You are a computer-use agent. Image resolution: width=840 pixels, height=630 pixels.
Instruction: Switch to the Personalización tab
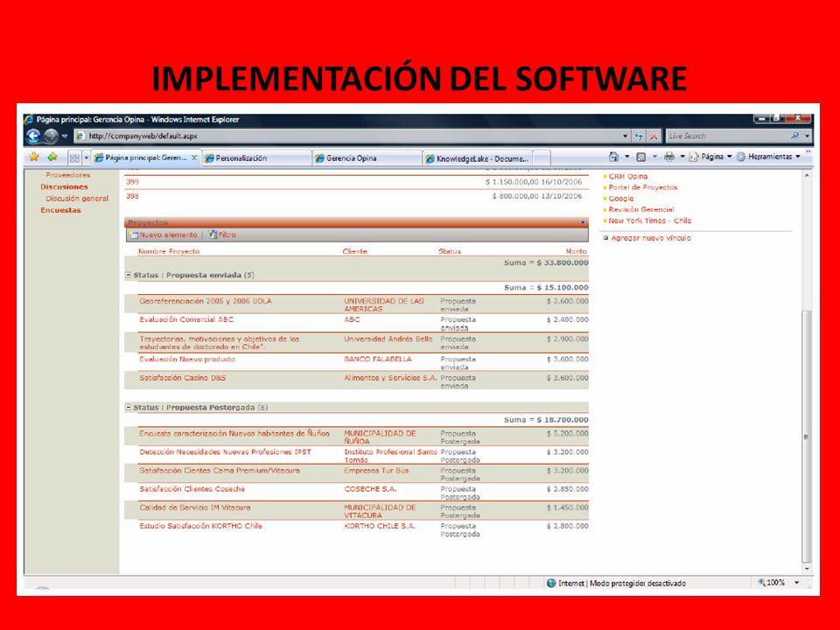(256, 158)
